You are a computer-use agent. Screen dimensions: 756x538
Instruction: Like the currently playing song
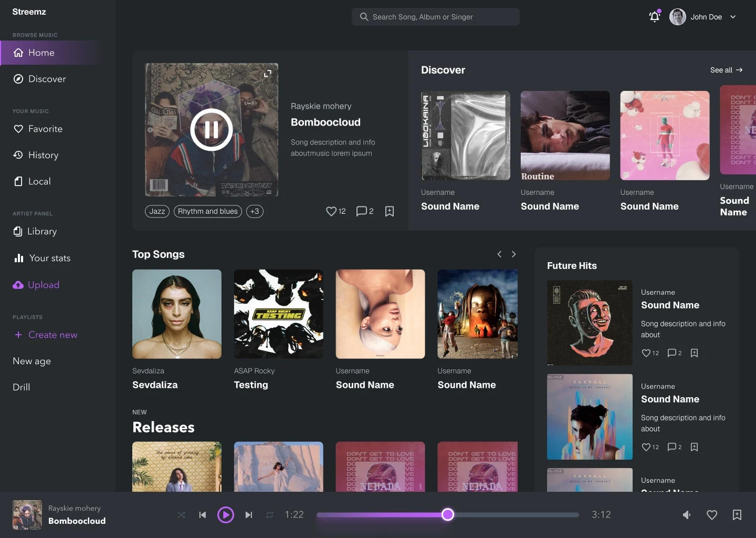[x=712, y=515]
